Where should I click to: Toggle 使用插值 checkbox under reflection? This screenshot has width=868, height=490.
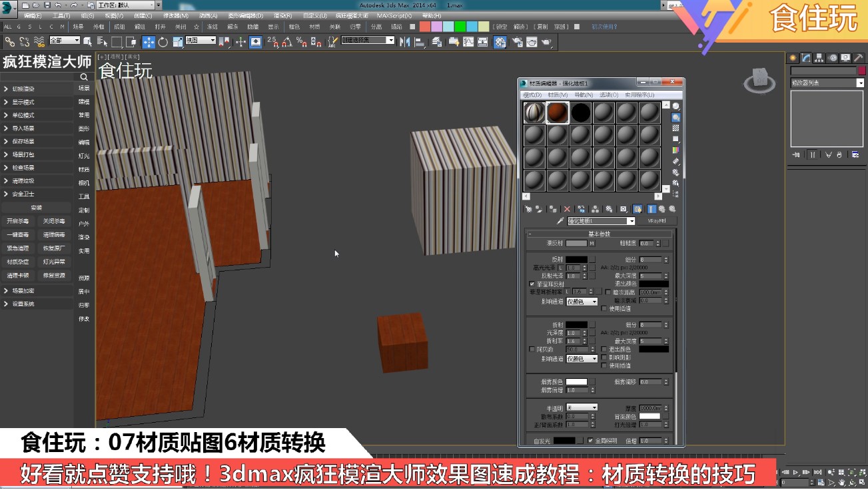click(x=604, y=308)
